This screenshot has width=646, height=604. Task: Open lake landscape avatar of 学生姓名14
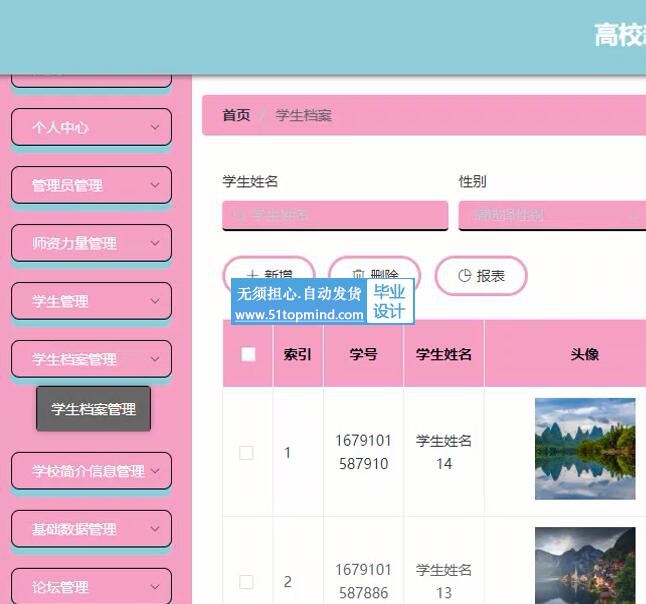pos(585,449)
